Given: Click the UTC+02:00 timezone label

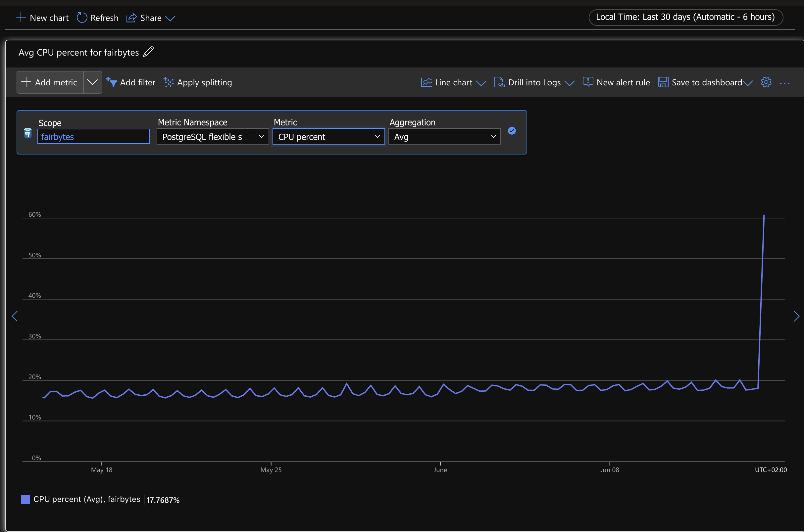Looking at the screenshot, I should point(771,469).
